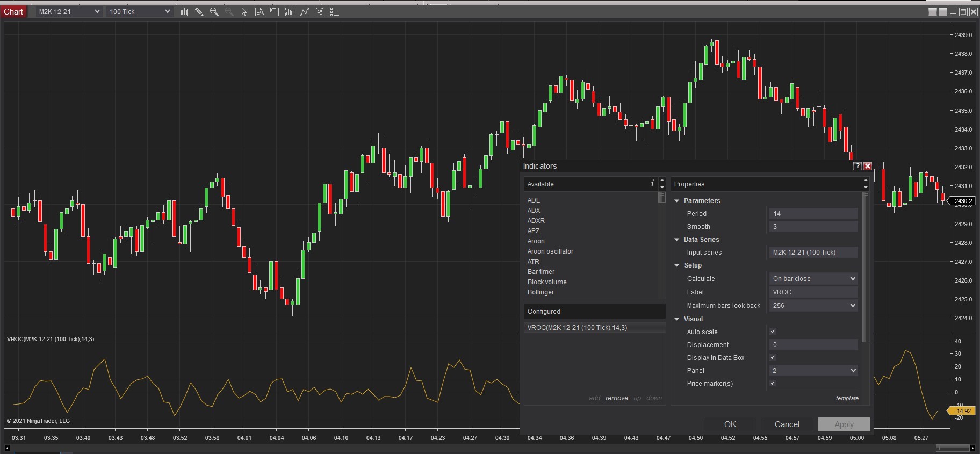The width and height of the screenshot is (980, 454).
Task: Click the VROC panel label on chart
Action: click(51, 339)
